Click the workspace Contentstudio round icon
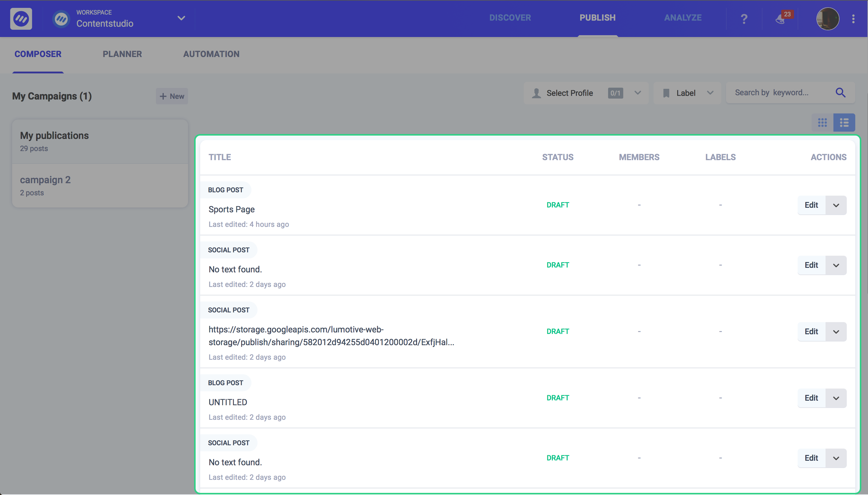 [x=61, y=19]
